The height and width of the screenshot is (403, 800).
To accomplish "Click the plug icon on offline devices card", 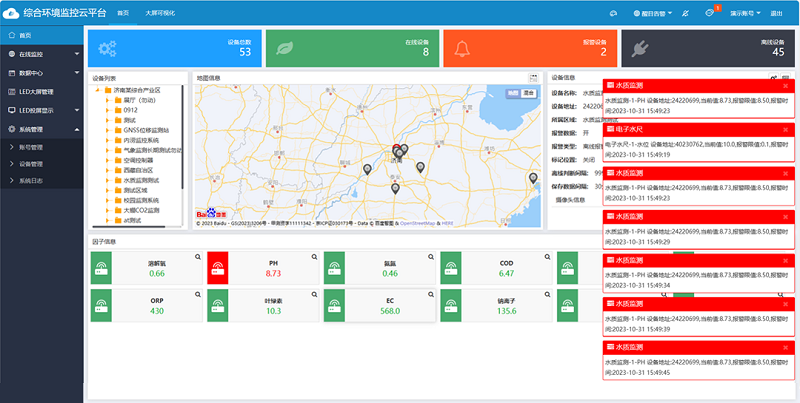I will [x=640, y=48].
